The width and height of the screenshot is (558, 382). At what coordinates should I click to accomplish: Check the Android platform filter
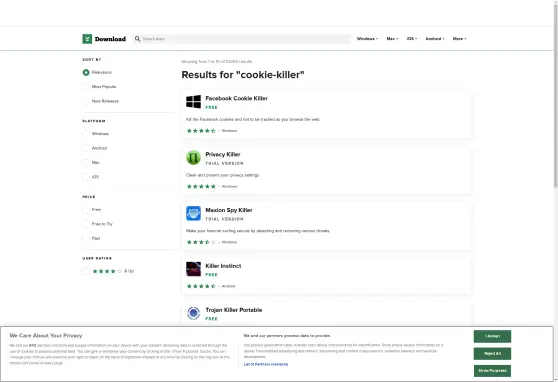point(86,148)
